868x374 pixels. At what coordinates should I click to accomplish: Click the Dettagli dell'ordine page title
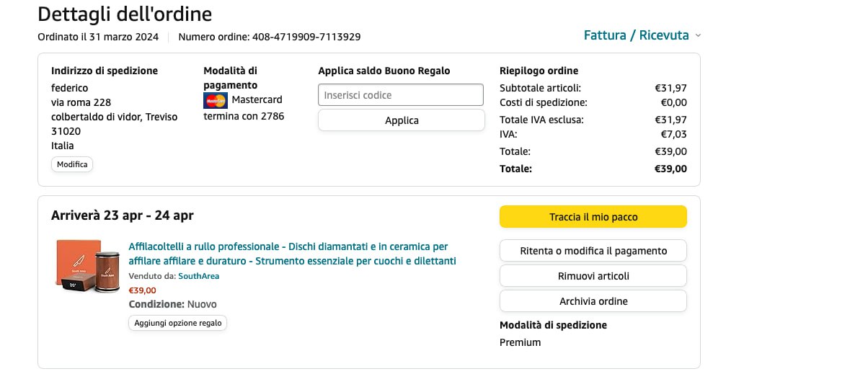point(125,14)
